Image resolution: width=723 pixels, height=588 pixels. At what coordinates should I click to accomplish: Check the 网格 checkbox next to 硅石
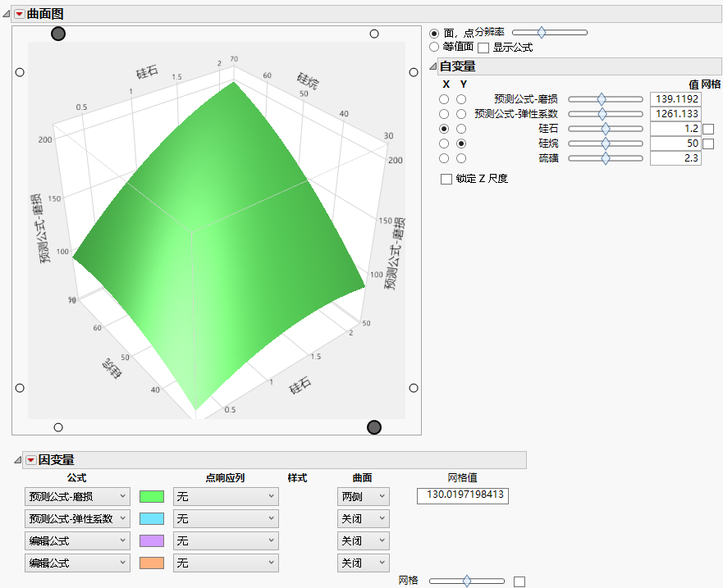pos(709,128)
